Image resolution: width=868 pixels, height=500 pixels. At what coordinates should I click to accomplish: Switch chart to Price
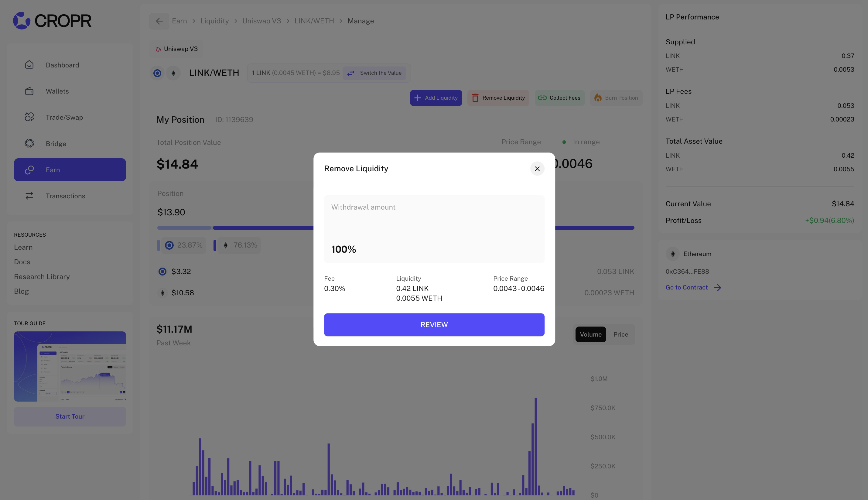pyautogui.click(x=620, y=334)
